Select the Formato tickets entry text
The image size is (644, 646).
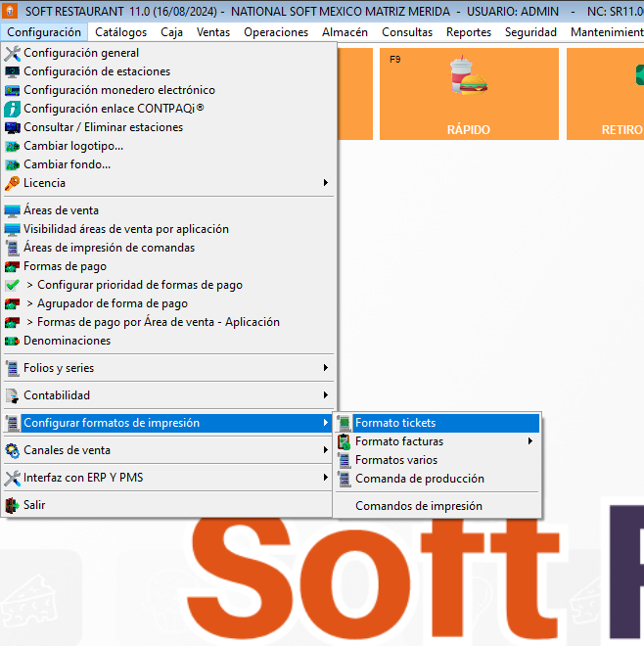click(395, 423)
